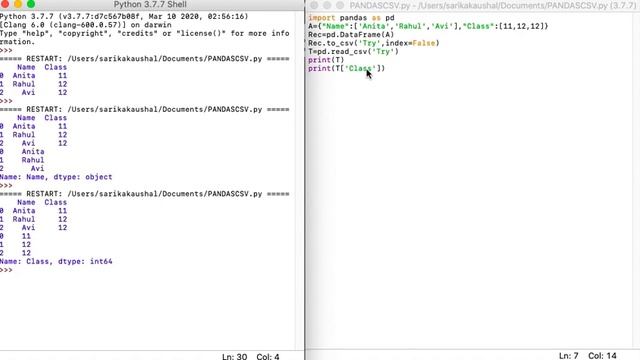640x360 pixels.
Task: Click the dictionary line starting with A=
Action: pyautogui.click(x=428, y=26)
